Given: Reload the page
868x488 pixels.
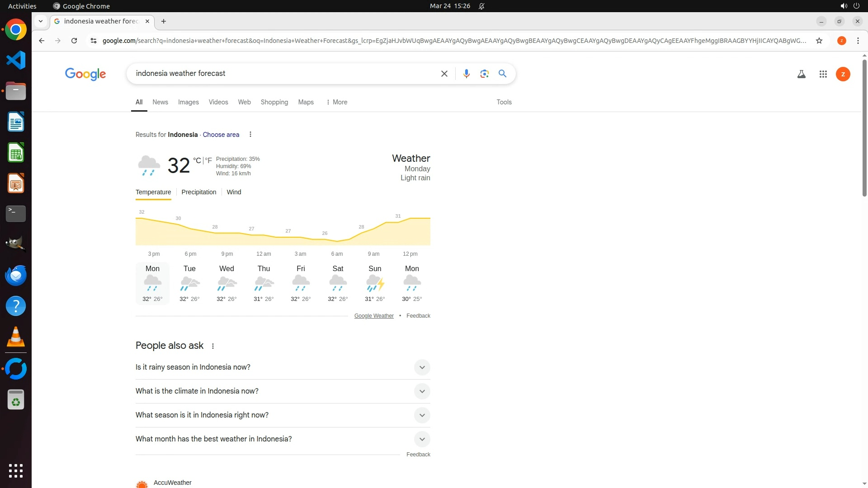Looking at the screenshot, I should tap(74, 41).
